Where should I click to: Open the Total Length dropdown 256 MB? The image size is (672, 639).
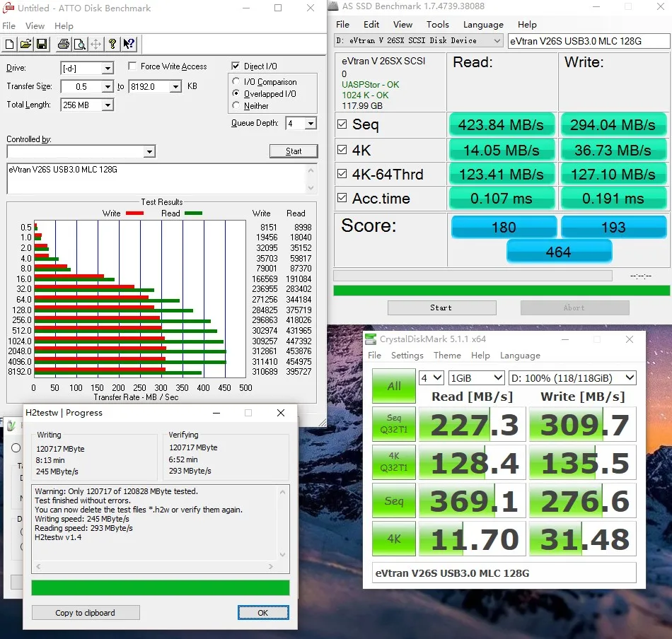point(108,105)
